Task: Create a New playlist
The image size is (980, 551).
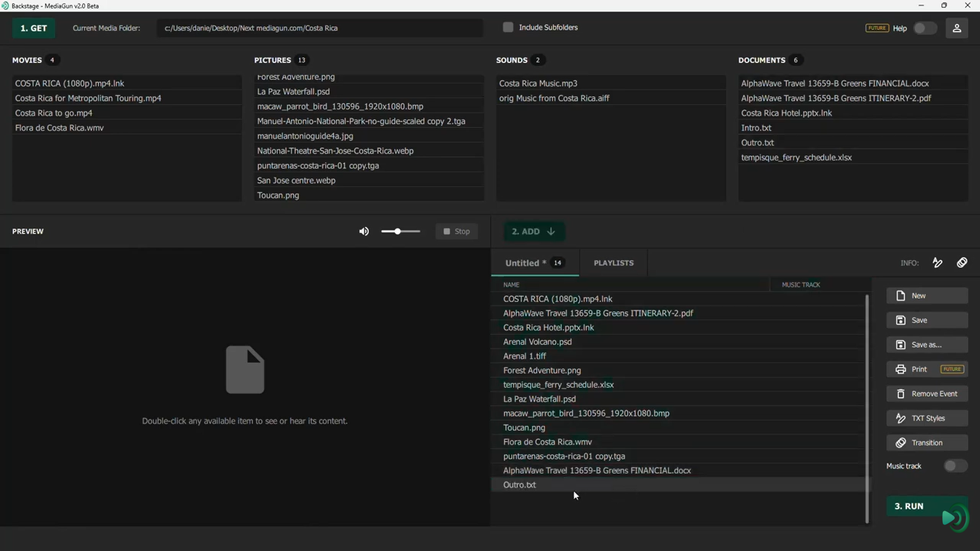Action: click(x=927, y=296)
